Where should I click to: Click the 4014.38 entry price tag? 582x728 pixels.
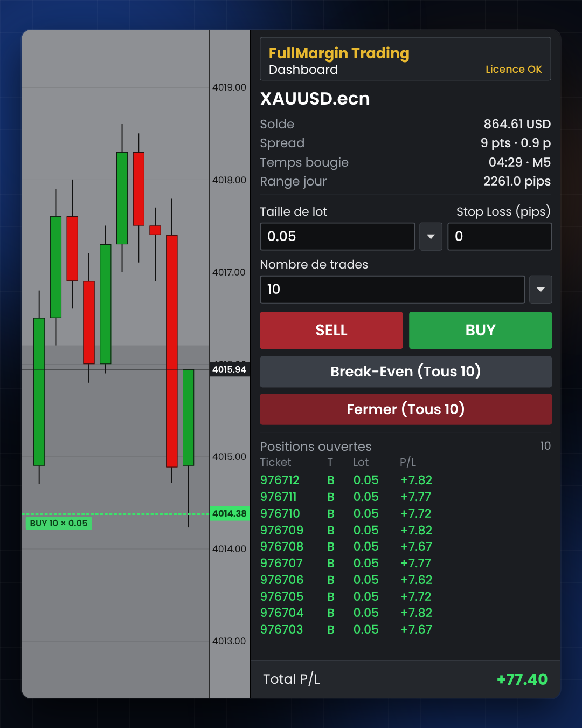pyautogui.click(x=230, y=513)
